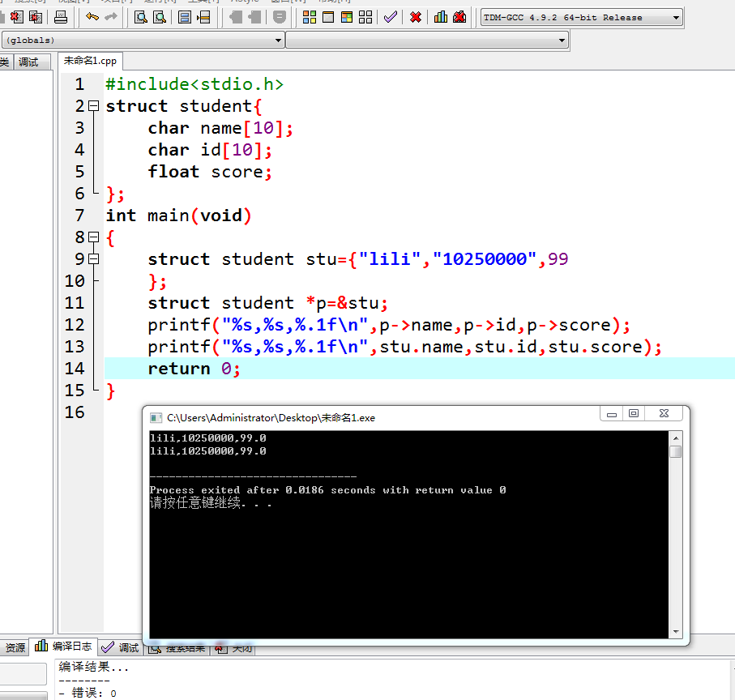735x700 pixels.
Task: Click on 'float score;' code line
Action: [x=210, y=172]
